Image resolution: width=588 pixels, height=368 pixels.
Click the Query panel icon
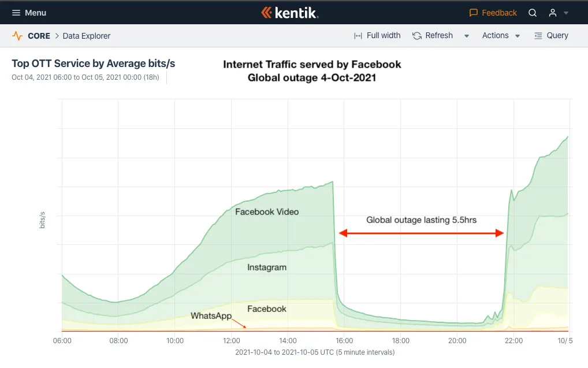pyautogui.click(x=538, y=36)
